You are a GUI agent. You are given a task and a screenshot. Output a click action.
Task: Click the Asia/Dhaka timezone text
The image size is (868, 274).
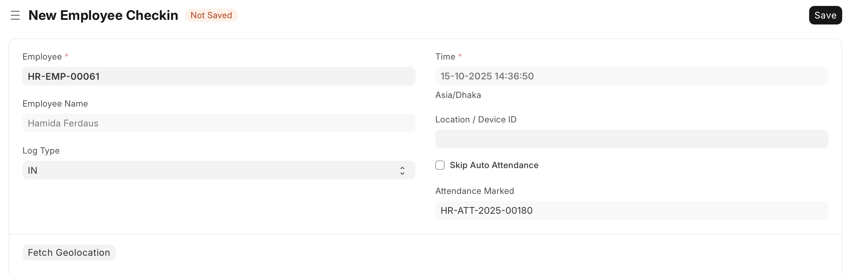coord(458,95)
